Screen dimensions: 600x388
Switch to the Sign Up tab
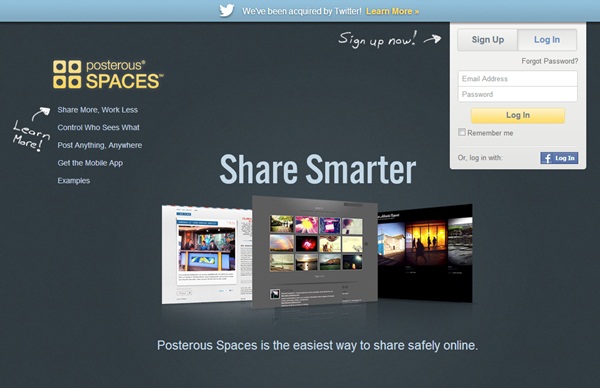(x=488, y=40)
